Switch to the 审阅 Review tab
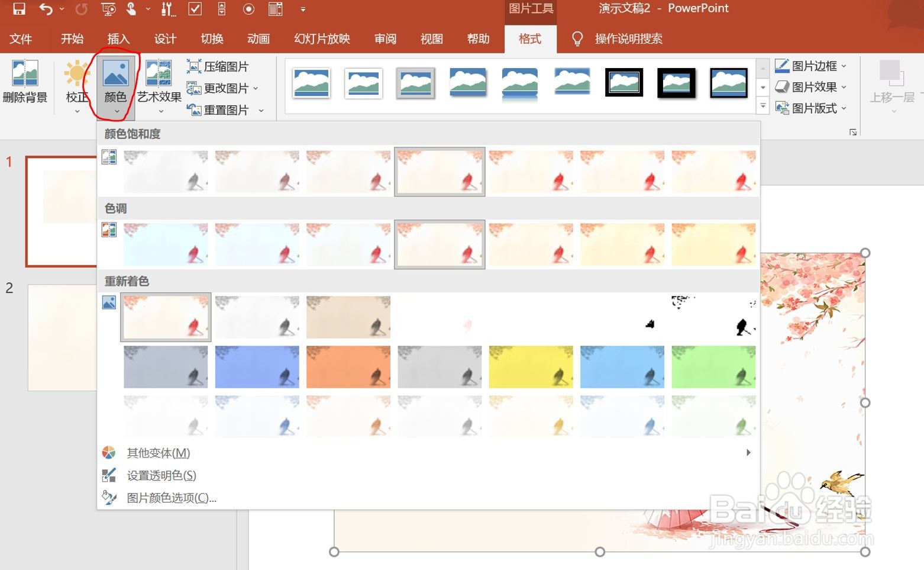 tap(385, 39)
